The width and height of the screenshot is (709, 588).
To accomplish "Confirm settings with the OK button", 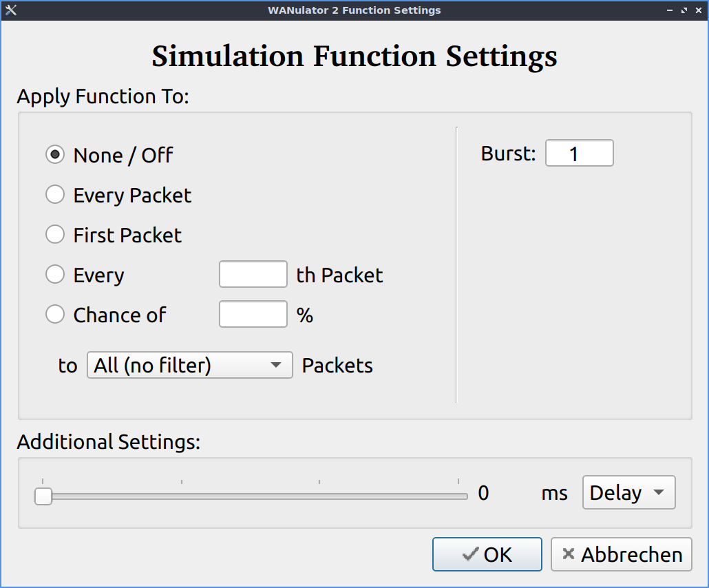I will pos(487,554).
